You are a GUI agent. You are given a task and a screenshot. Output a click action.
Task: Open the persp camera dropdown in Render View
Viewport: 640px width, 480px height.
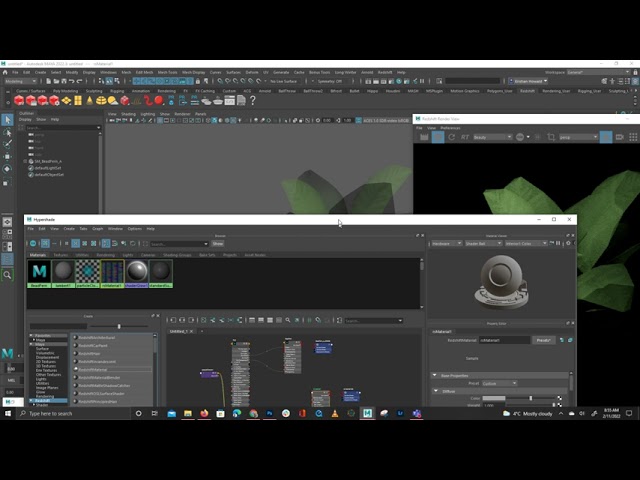point(578,137)
